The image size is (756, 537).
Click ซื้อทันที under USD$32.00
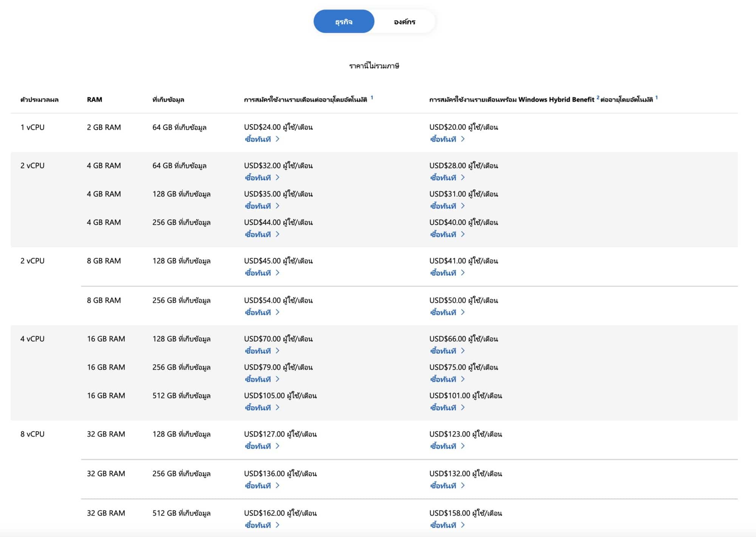pyautogui.click(x=262, y=178)
